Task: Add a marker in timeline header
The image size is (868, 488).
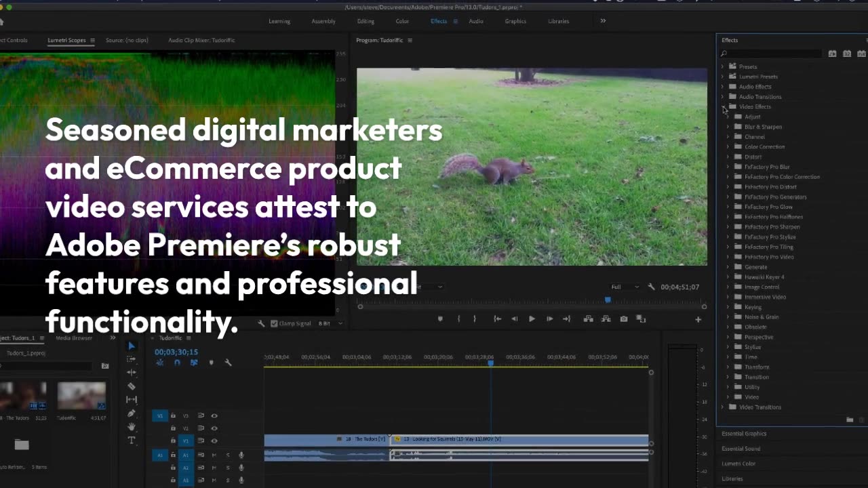Action: (x=211, y=363)
